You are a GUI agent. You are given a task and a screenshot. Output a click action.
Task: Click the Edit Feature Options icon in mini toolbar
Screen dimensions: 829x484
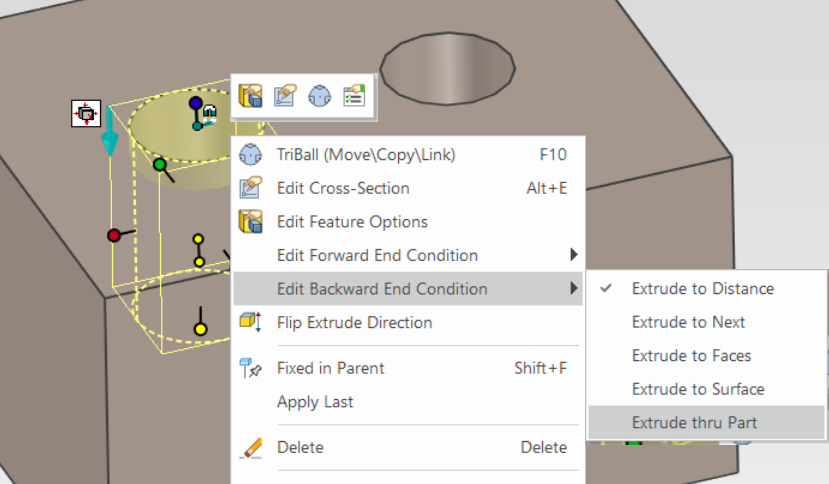250,96
